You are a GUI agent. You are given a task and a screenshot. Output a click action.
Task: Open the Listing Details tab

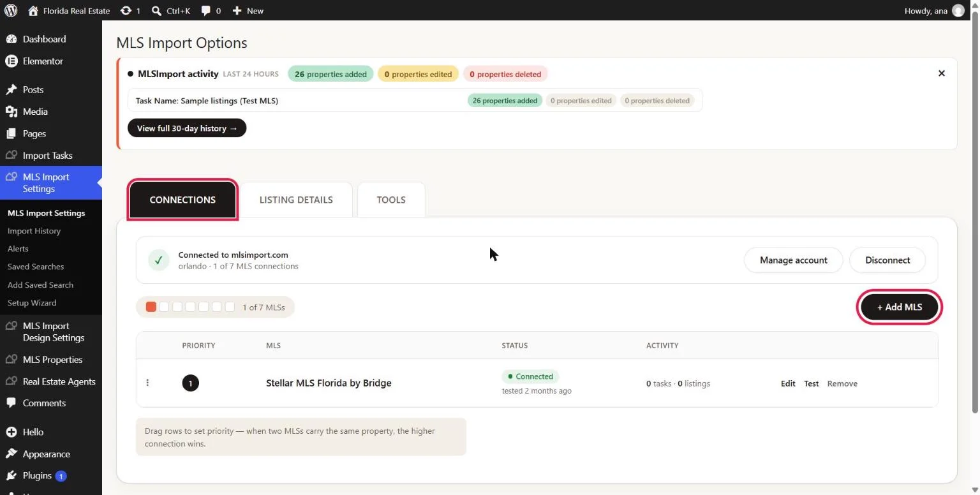(296, 200)
